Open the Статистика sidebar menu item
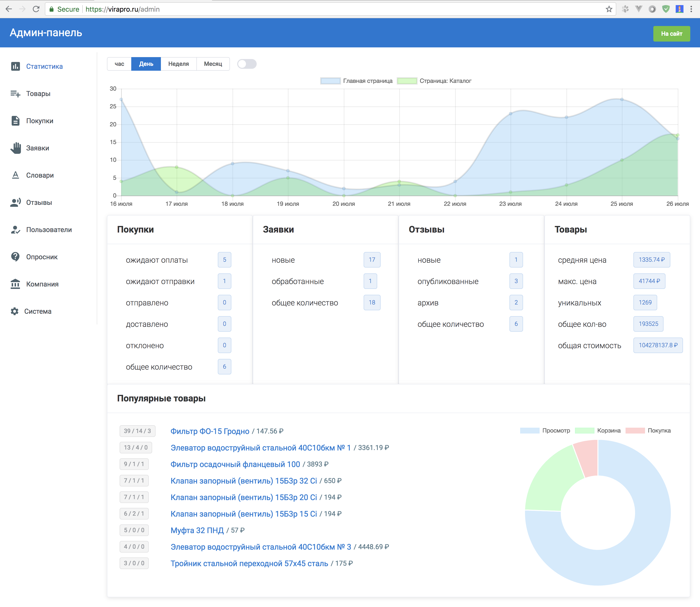Viewport: 700px width, 607px height. coord(44,66)
